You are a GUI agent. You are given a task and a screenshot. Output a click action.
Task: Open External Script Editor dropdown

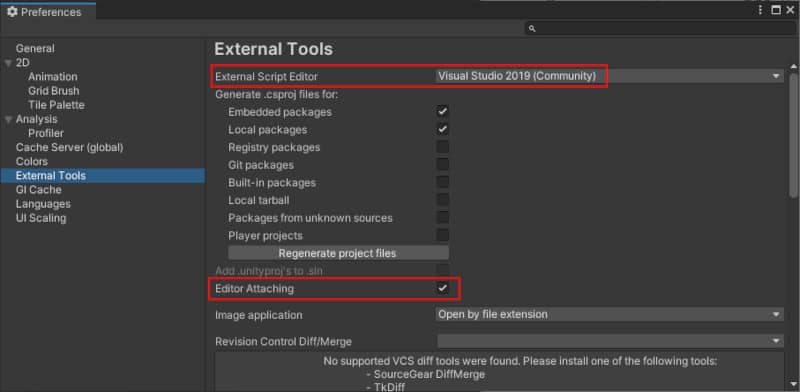click(609, 77)
